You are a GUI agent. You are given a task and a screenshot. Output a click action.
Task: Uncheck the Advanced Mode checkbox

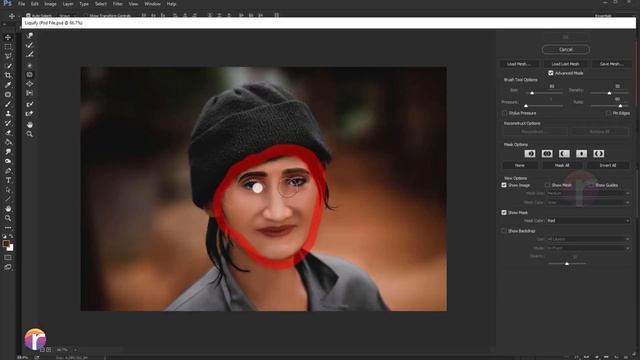click(x=551, y=73)
